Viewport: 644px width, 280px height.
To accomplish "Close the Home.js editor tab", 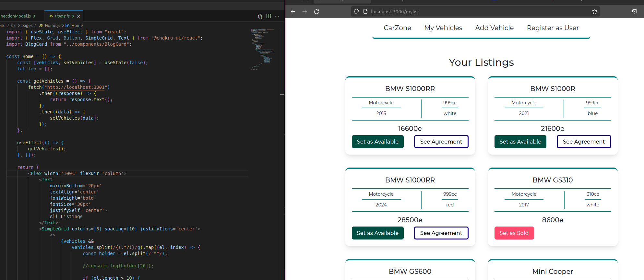I will 78,16.
